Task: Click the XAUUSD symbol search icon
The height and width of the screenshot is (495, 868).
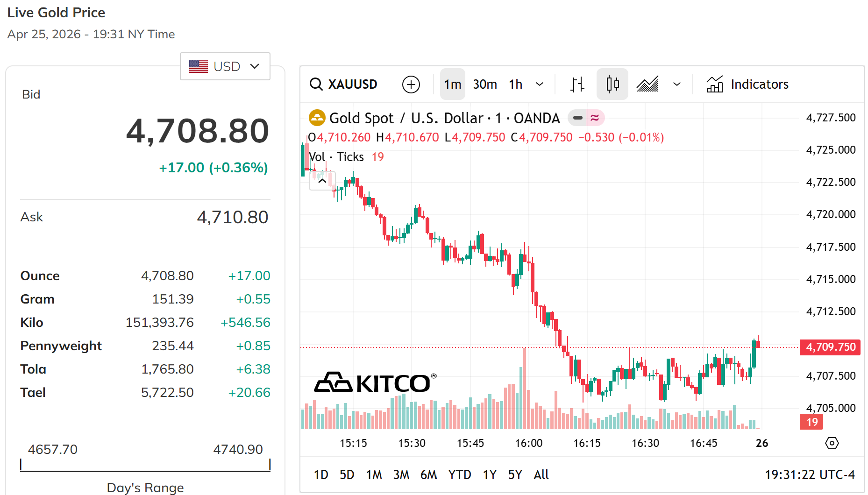Action: click(x=316, y=84)
